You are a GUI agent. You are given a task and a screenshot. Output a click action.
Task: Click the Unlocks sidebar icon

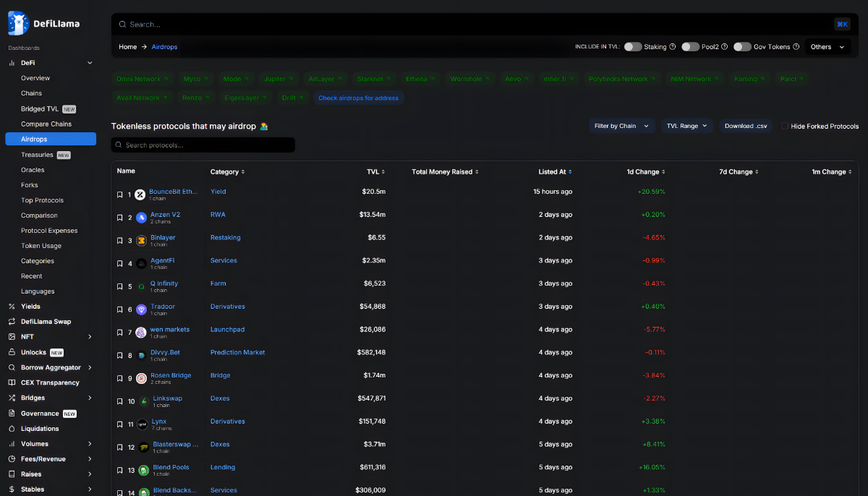pos(10,352)
